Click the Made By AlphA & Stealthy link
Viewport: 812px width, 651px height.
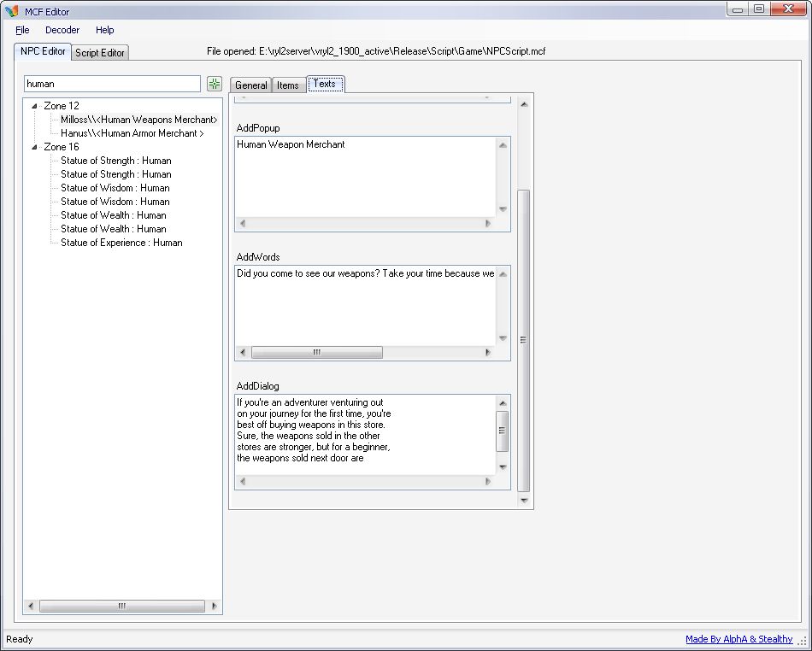[x=738, y=639]
